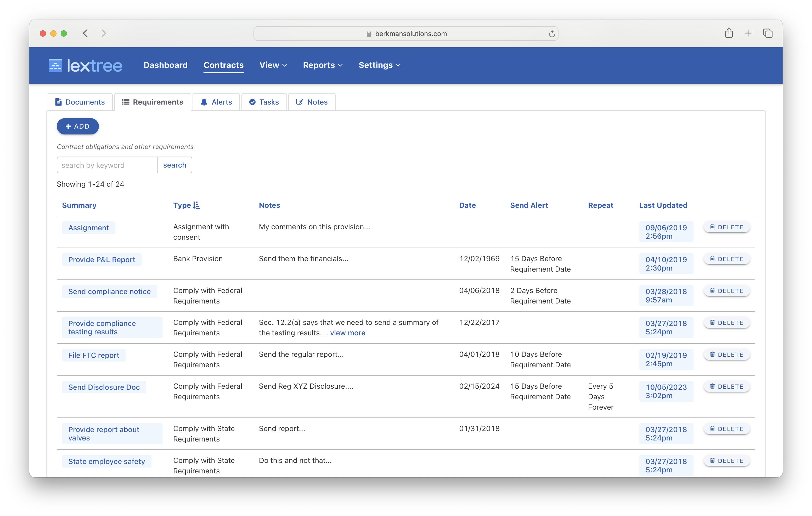Click view more in testing results notes
The image size is (812, 516).
click(x=348, y=333)
